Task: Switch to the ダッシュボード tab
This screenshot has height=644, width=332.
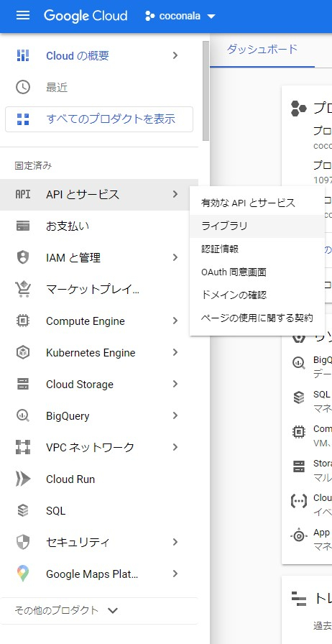Action: [x=262, y=50]
